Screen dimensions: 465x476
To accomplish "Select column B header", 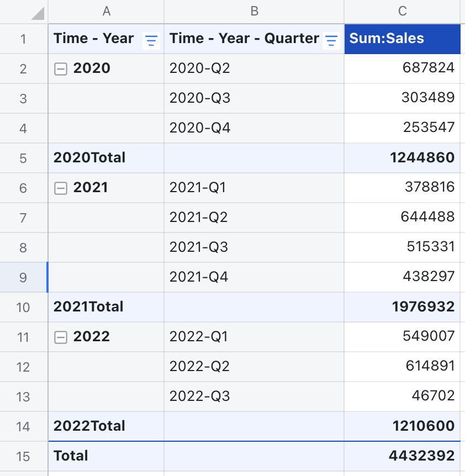I will click(x=254, y=11).
